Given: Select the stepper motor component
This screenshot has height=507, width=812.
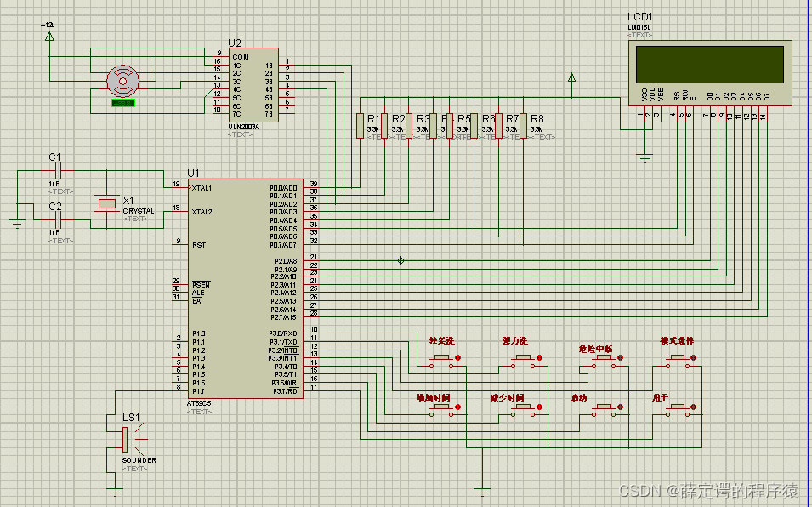Looking at the screenshot, I should pyautogui.click(x=122, y=81).
